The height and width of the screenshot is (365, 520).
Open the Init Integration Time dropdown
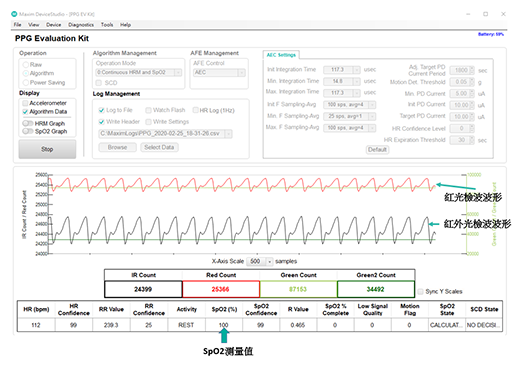(342, 70)
